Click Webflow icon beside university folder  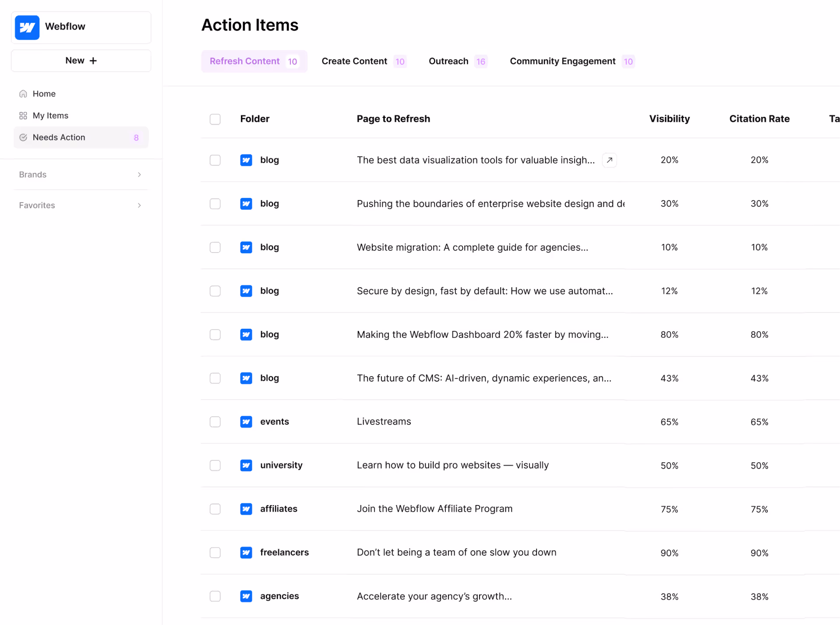coord(246,465)
